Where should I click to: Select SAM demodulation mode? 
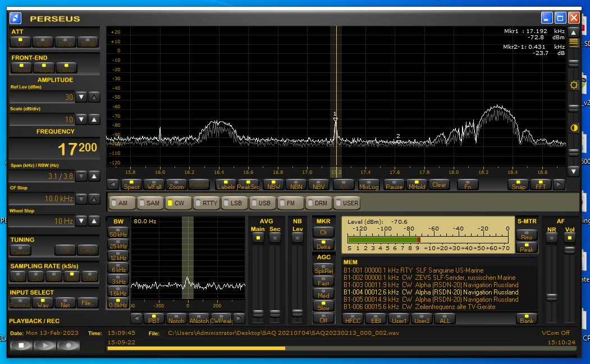149,203
